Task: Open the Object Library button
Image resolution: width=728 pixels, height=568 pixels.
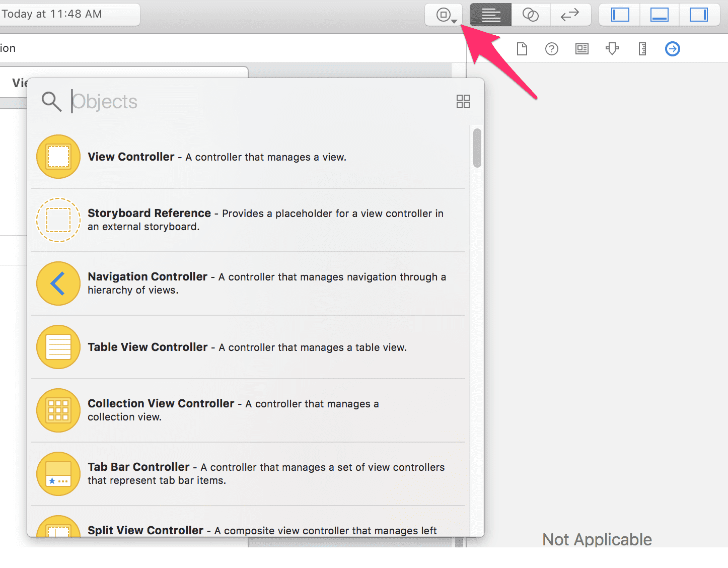Action: tap(444, 15)
